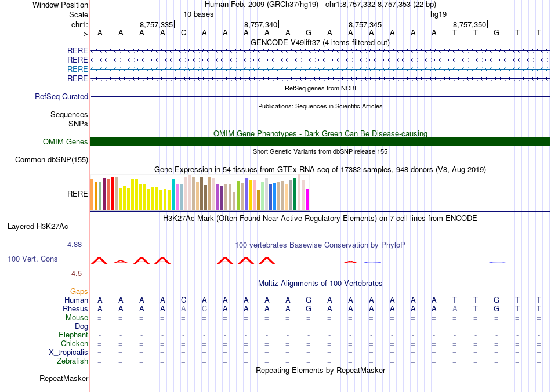Click the Gene Expression in 54 tissues title
Screen dimensions: 551x392
point(320,170)
